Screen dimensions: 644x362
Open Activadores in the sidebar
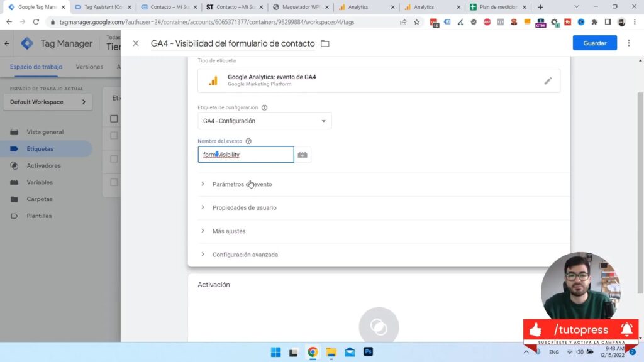43,165
